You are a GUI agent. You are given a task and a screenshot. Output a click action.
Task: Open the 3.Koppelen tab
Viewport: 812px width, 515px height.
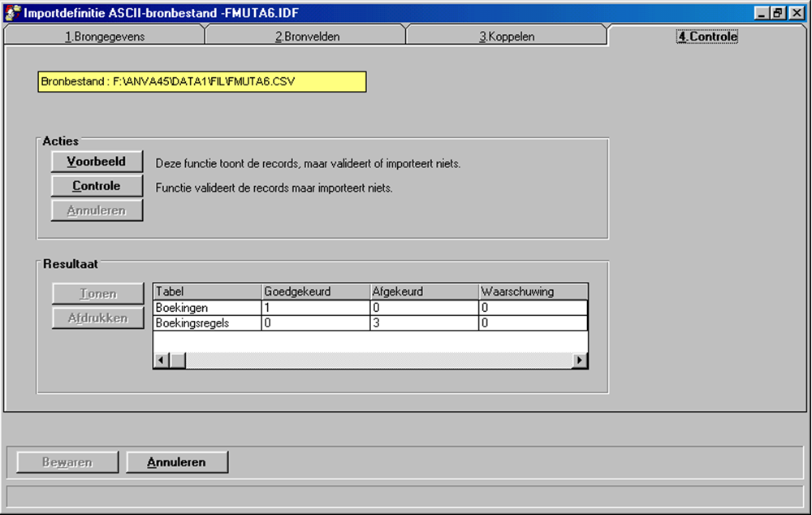(x=506, y=36)
